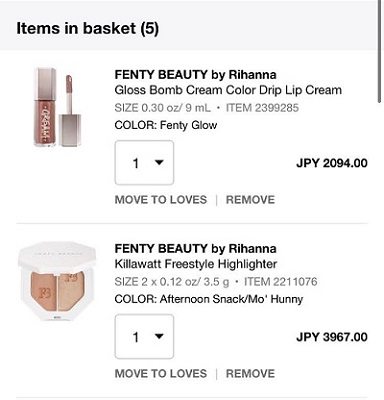Move Gloss Bomb Lip Cream to Loves
Viewport: 384px width, 400px height.
pyautogui.click(x=161, y=200)
